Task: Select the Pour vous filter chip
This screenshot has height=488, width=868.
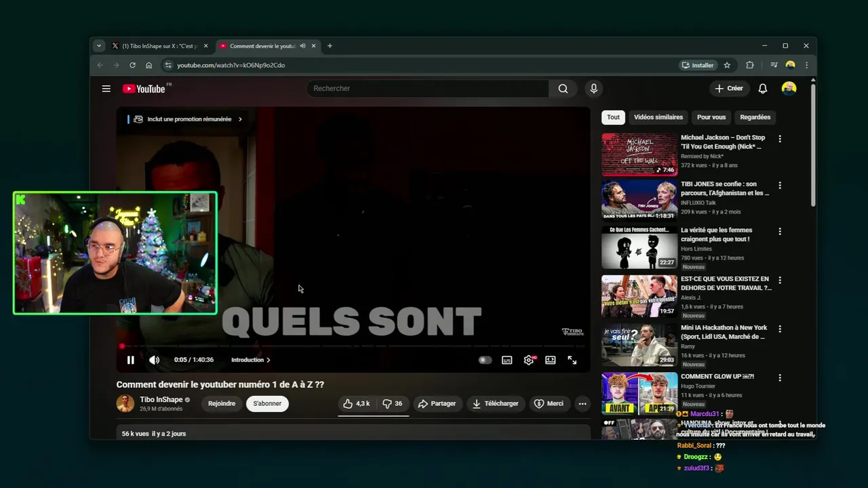Action: [711, 117]
